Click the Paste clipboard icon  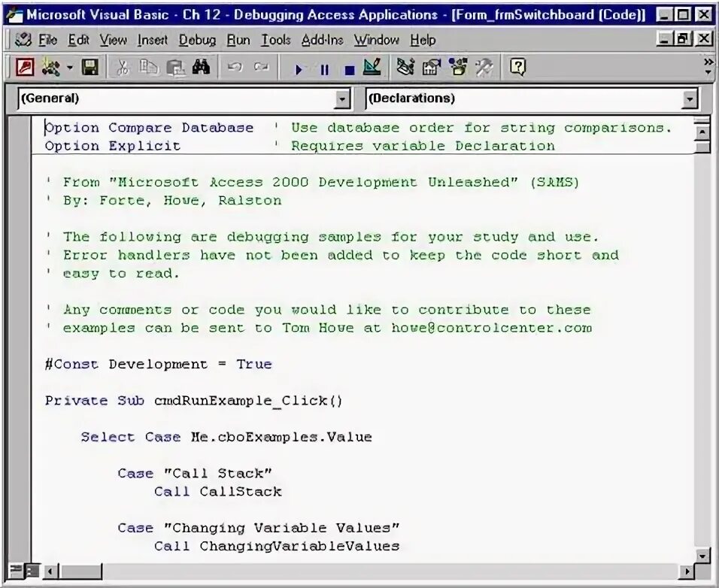(176, 68)
